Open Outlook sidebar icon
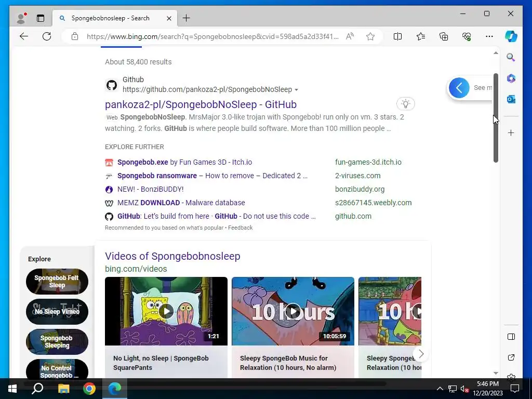The width and height of the screenshot is (532, 399). 511,99
